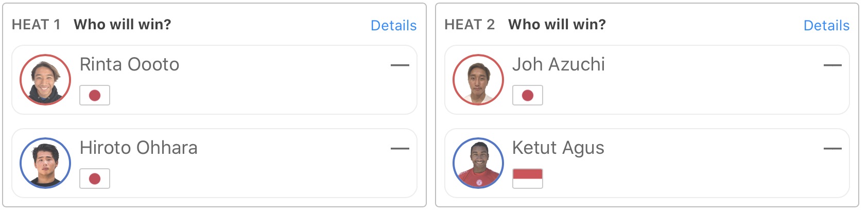Click the dash beside Ketut Agus

[832, 149]
